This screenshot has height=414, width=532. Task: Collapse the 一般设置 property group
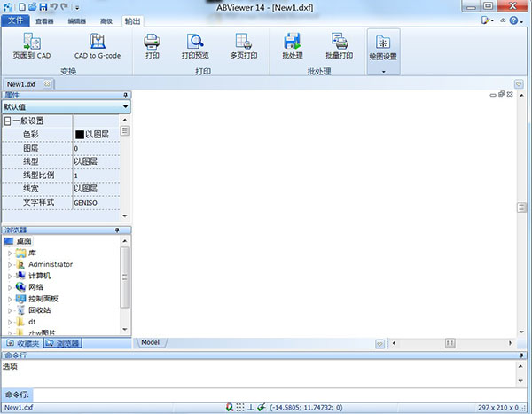(8, 121)
